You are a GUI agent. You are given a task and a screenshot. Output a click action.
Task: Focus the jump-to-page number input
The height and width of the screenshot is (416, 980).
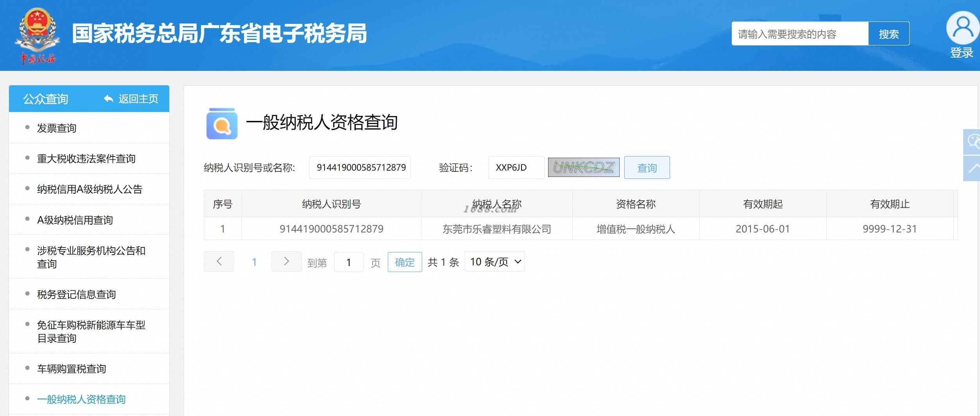[x=349, y=262]
